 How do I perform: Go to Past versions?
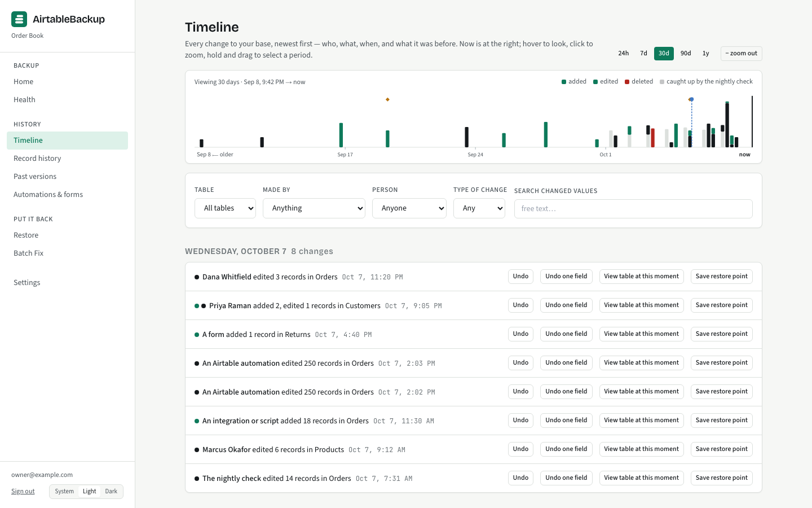[x=67, y=177]
